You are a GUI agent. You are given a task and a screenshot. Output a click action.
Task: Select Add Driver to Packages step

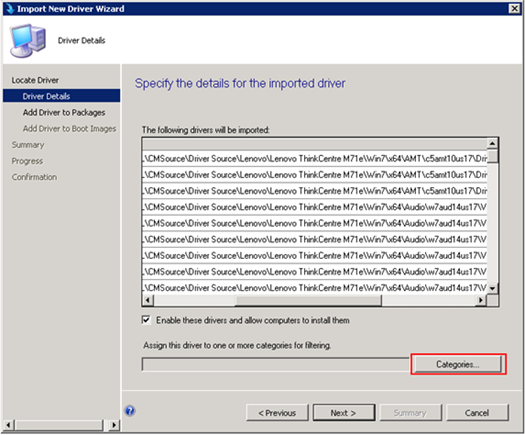pos(64,113)
